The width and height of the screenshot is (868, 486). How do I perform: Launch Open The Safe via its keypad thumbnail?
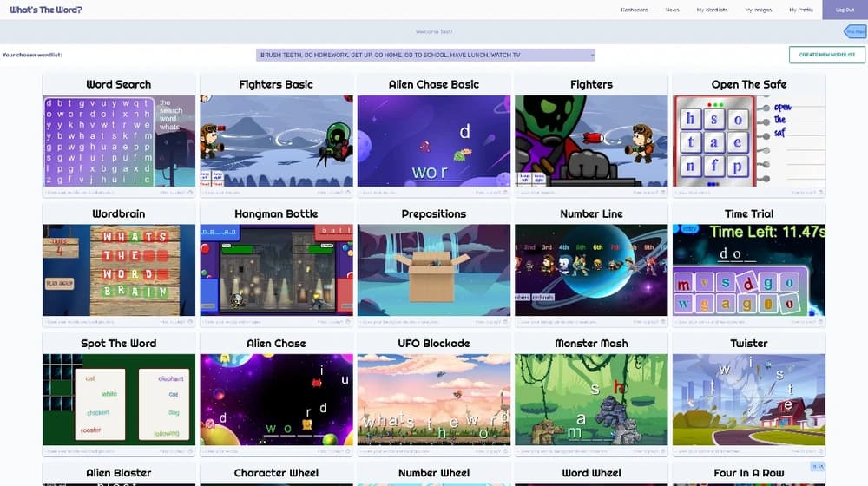749,141
